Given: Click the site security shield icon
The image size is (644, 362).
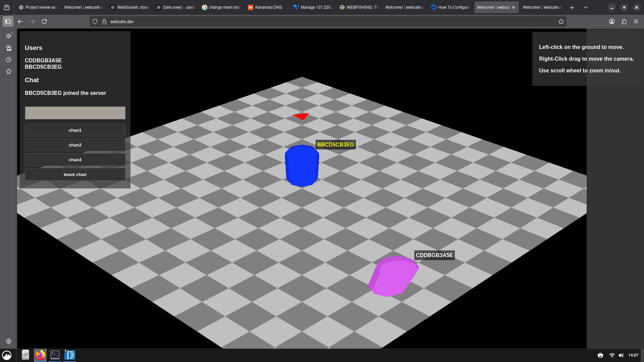Looking at the screenshot, I should [95, 21].
